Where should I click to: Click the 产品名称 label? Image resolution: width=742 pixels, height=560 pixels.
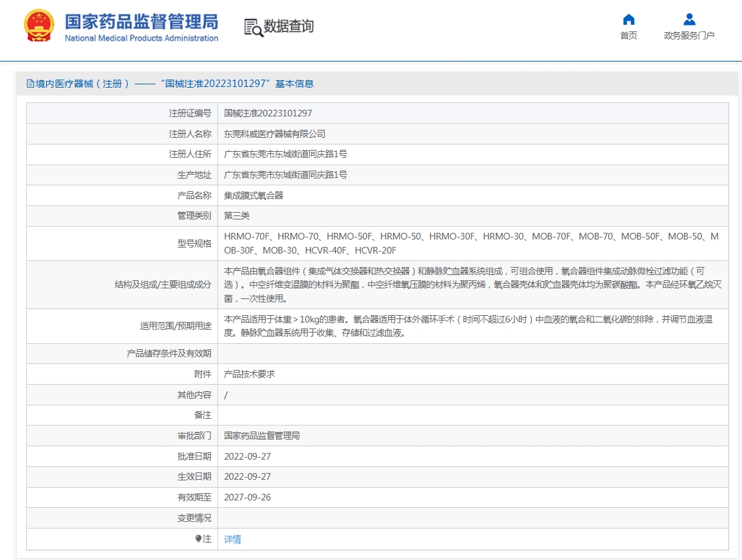195,195
